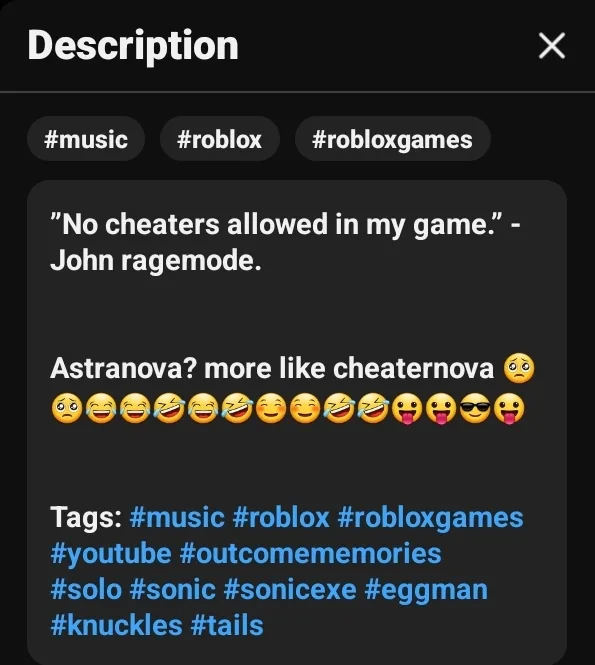Select the #sonicexe hashtag

(x=290, y=590)
